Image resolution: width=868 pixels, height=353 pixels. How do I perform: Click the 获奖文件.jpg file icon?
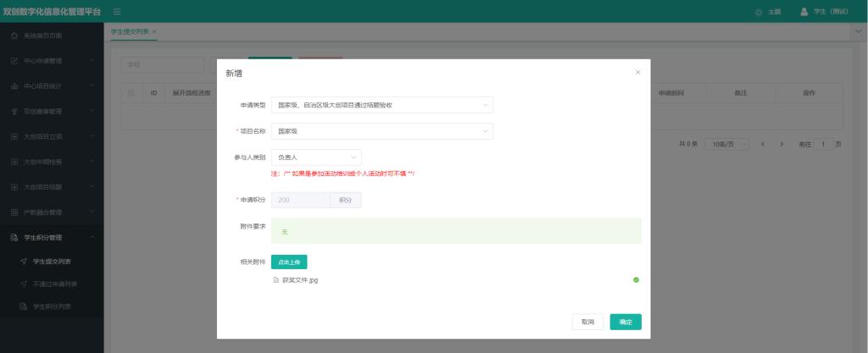(275, 280)
